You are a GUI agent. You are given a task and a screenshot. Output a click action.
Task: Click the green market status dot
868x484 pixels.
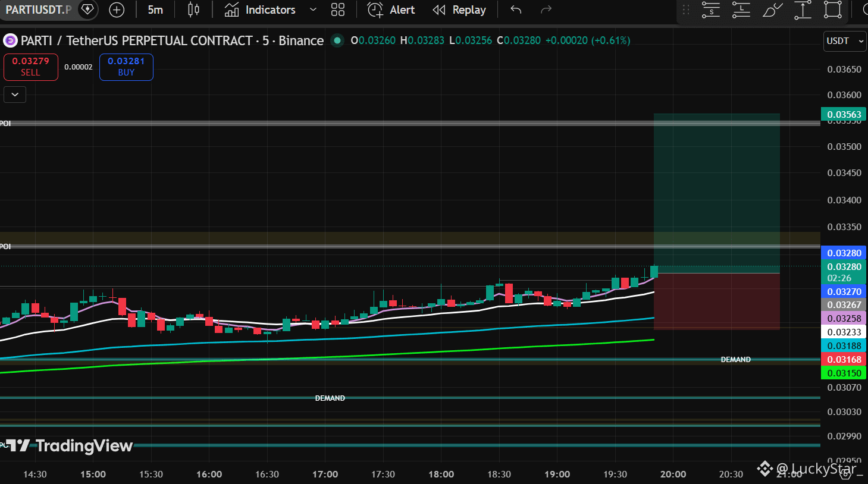click(337, 40)
